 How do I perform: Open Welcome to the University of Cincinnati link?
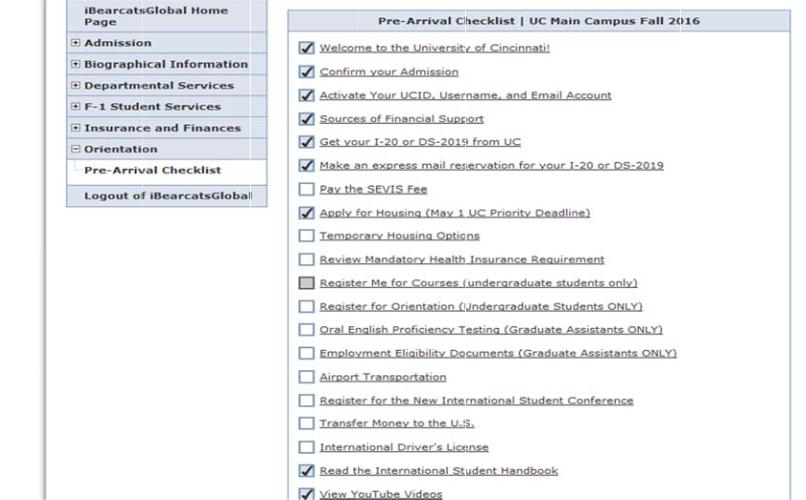(x=434, y=48)
